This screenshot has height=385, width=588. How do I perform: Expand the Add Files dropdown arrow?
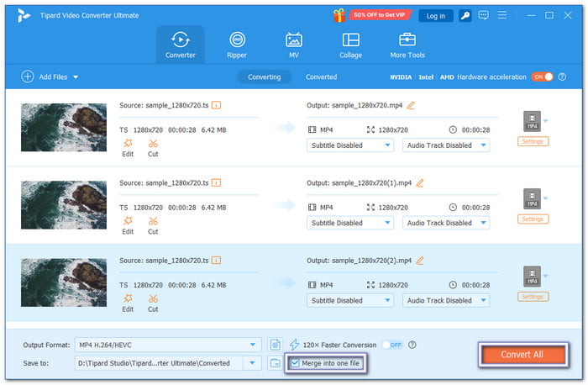[76, 77]
